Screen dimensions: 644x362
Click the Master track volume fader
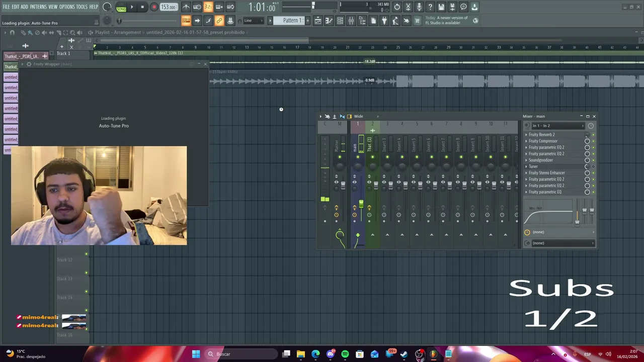pyautogui.click(x=343, y=185)
